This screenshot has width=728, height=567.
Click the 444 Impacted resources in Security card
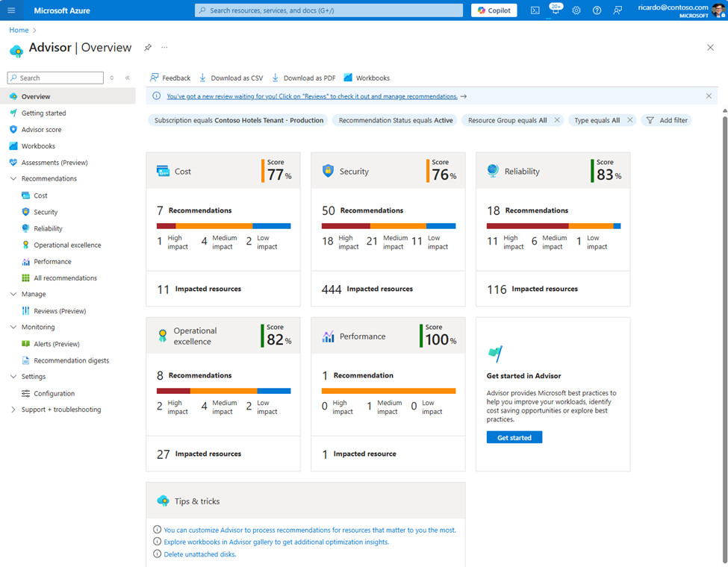pyautogui.click(x=367, y=289)
